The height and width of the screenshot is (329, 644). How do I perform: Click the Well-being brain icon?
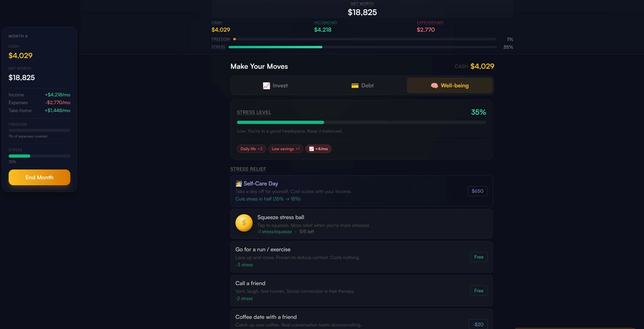click(434, 86)
